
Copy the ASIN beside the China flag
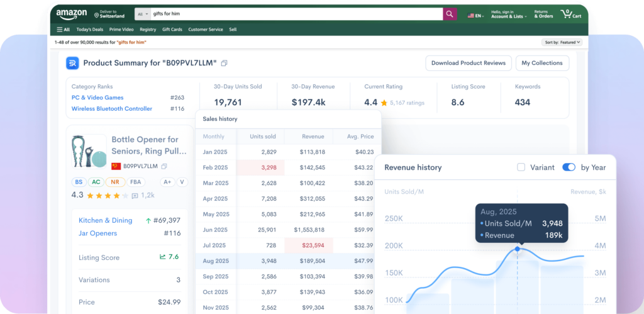pos(164,166)
